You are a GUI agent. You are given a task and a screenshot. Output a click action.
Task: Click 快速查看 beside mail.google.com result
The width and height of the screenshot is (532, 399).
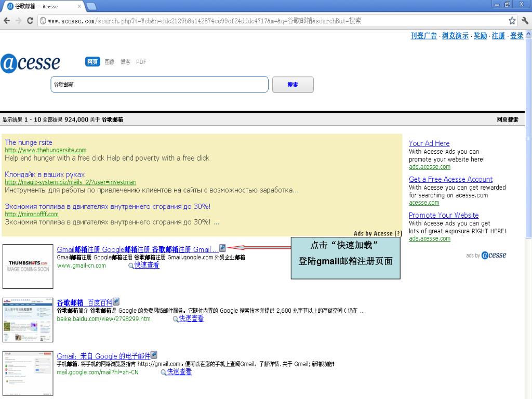(x=179, y=371)
